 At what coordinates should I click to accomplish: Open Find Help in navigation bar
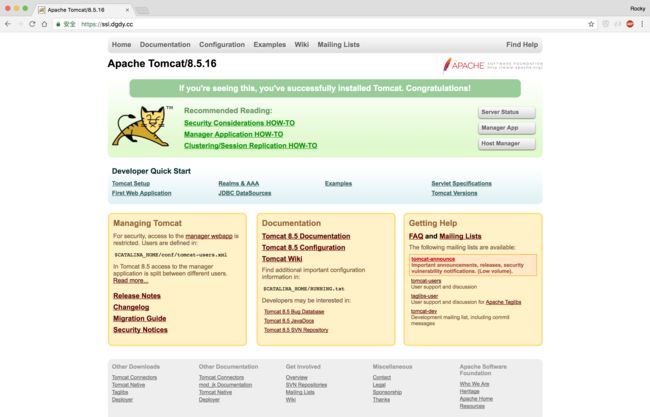(522, 44)
